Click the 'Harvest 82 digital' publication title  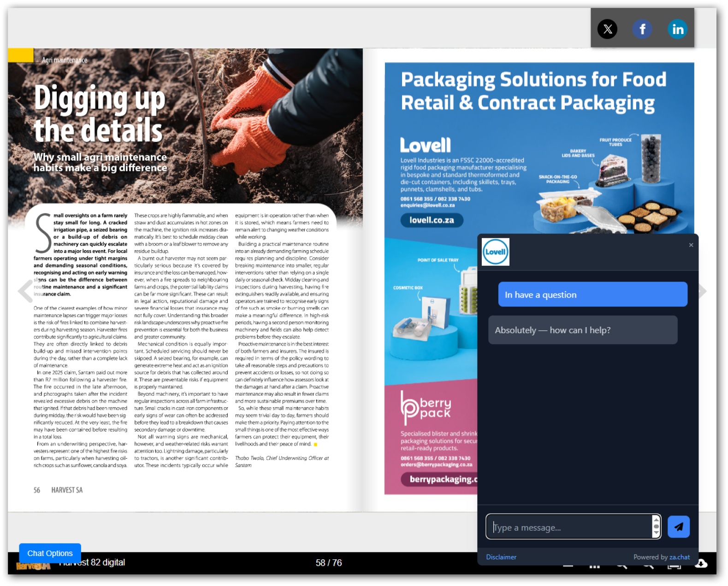[93, 563]
